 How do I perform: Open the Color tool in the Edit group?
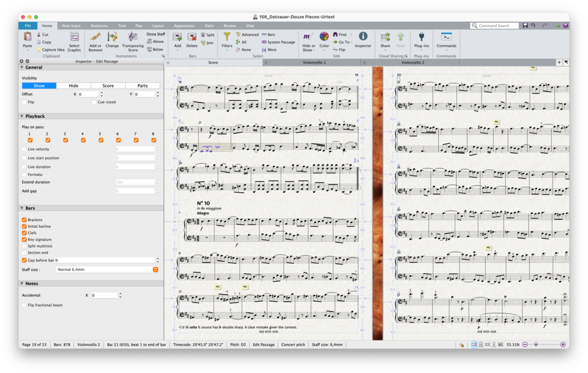[325, 37]
